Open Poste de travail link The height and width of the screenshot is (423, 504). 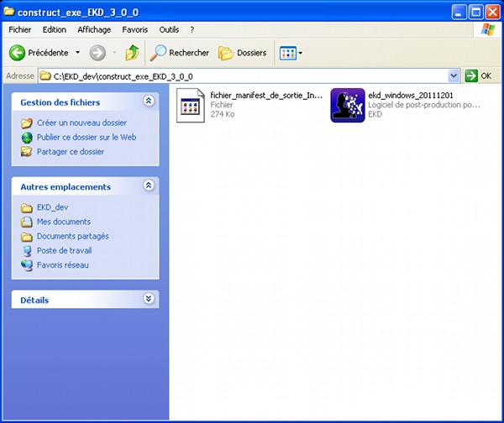click(64, 250)
